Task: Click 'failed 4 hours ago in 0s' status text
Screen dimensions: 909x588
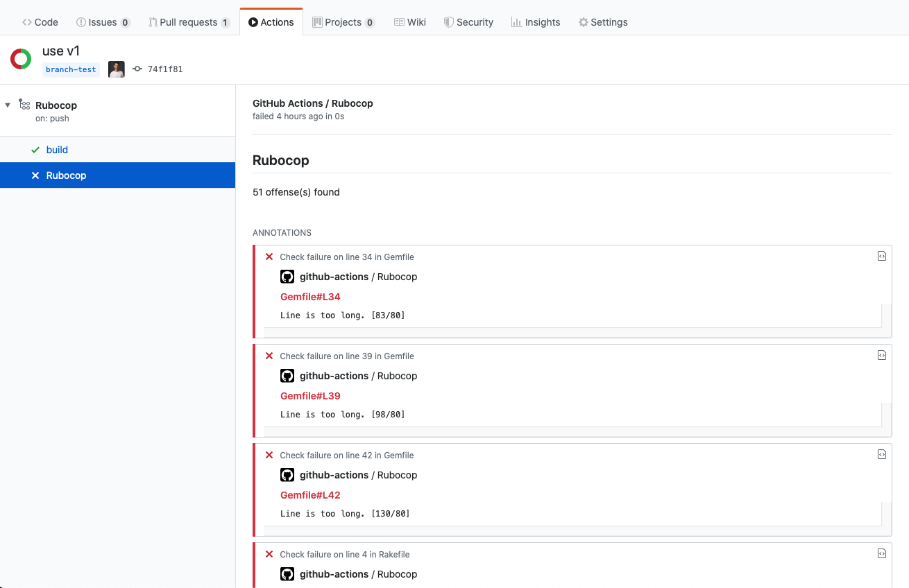Action: pyautogui.click(x=298, y=116)
